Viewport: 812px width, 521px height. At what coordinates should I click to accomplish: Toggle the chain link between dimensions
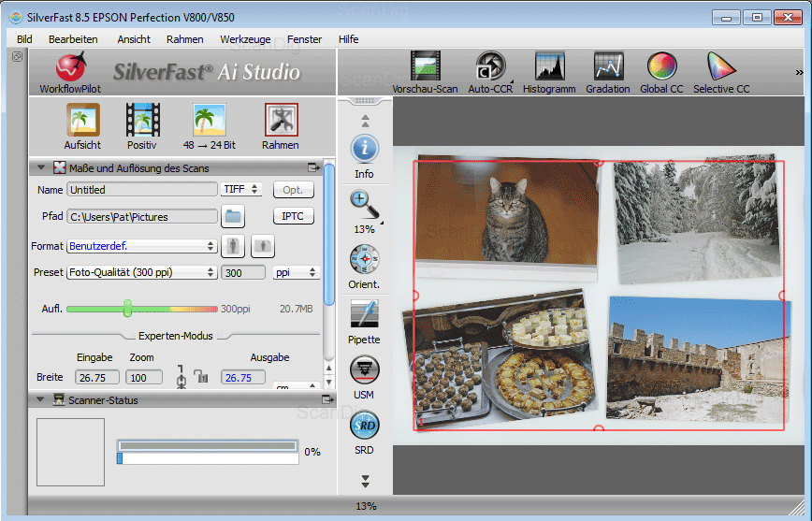(x=181, y=377)
